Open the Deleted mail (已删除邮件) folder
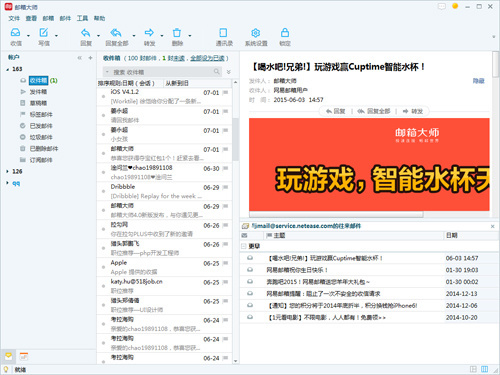 [44, 148]
